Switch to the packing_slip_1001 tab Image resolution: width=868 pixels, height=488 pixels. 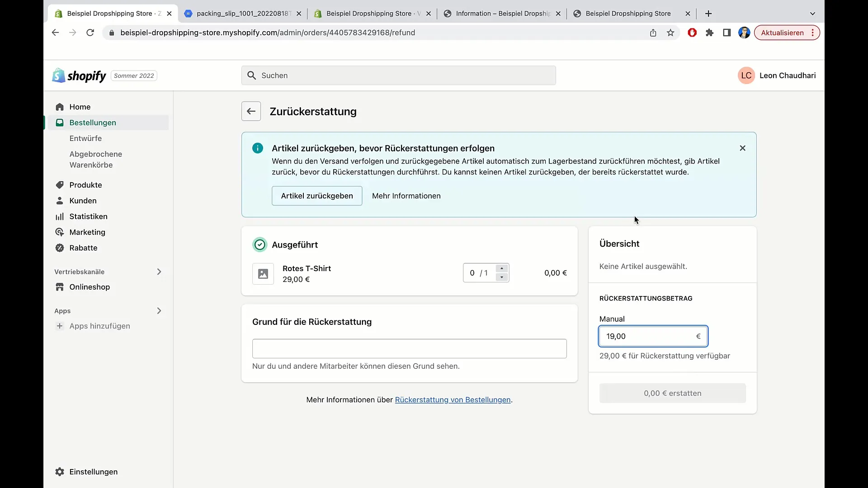pyautogui.click(x=243, y=14)
